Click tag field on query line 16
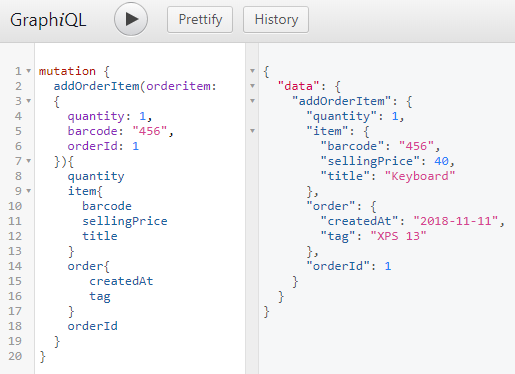Viewport: 515px width, 374px height. tap(100, 296)
